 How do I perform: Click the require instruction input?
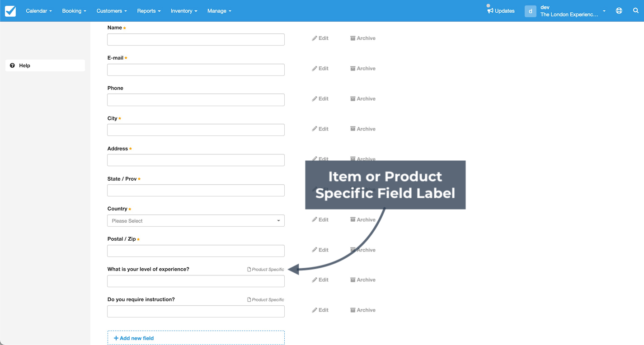click(x=196, y=312)
